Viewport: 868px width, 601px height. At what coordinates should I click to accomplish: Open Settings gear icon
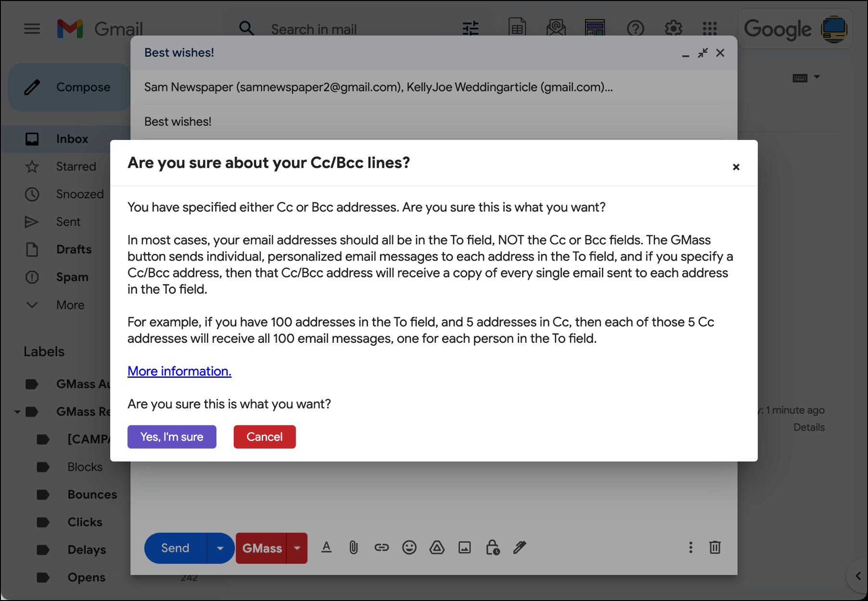(673, 28)
